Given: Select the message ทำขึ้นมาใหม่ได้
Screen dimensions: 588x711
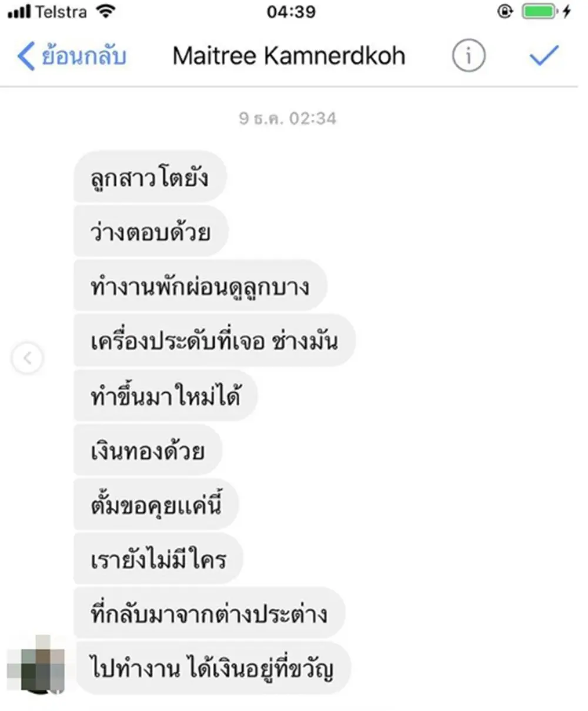Looking at the screenshot, I should [x=166, y=396].
